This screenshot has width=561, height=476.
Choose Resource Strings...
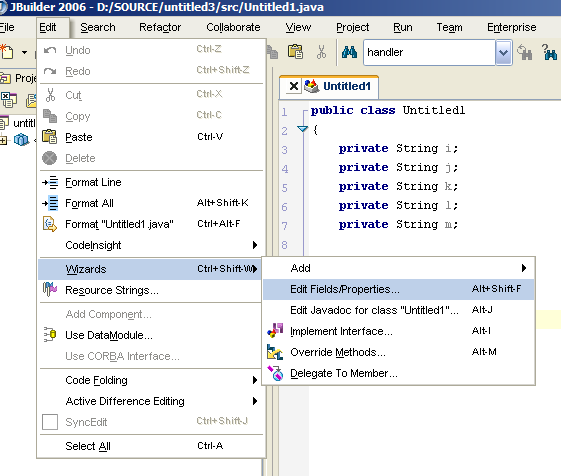[x=151, y=290]
